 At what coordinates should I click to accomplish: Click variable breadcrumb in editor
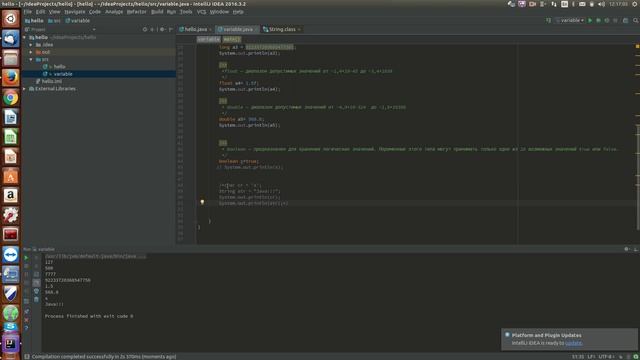(209, 39)
